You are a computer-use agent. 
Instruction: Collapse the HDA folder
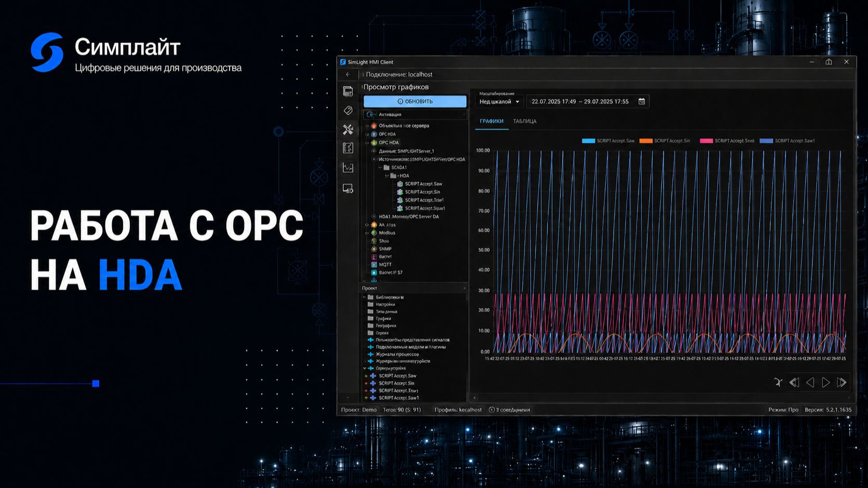[387, 175]
